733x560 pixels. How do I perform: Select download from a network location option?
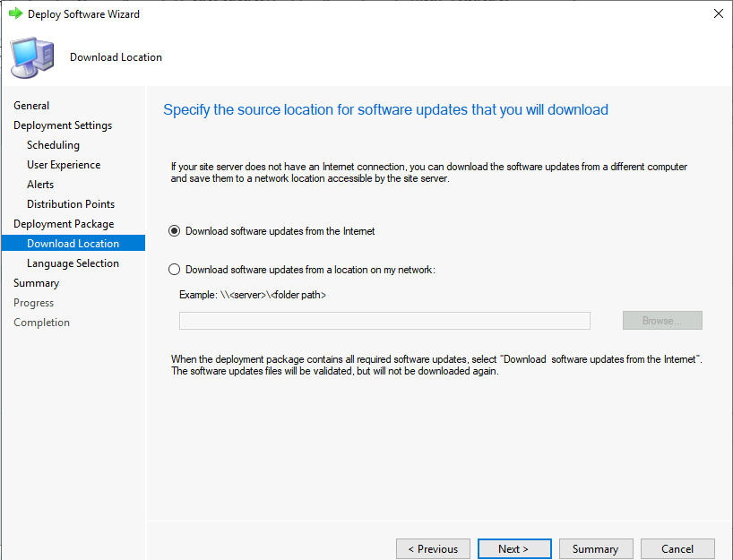pos(175,270)
